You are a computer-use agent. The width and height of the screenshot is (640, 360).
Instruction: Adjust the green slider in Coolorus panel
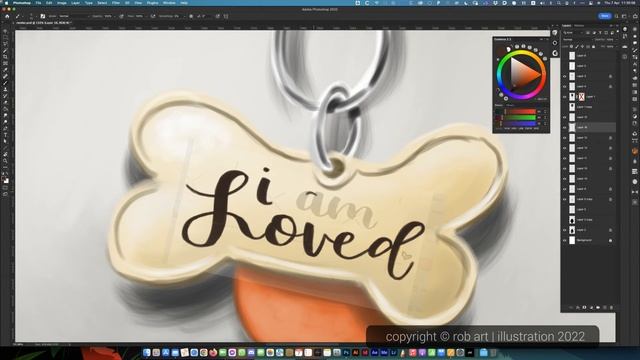(520, 118)
